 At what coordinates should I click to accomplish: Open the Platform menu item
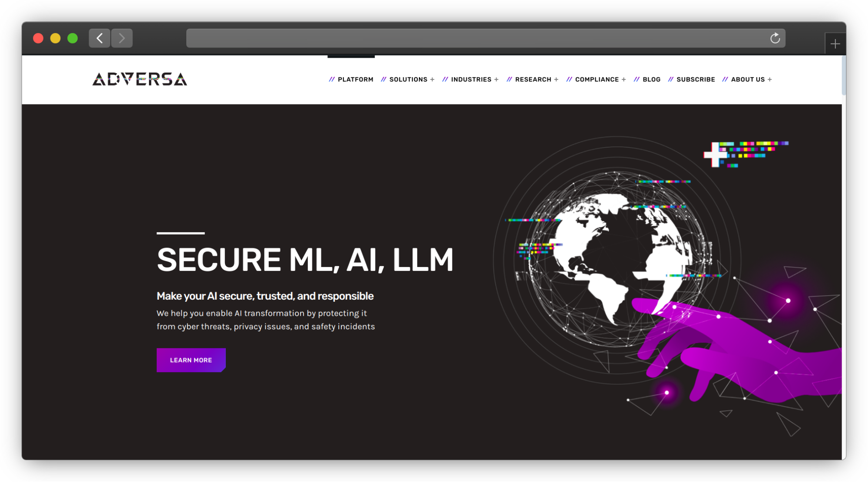pyautogui.click(x=355, y=79)
